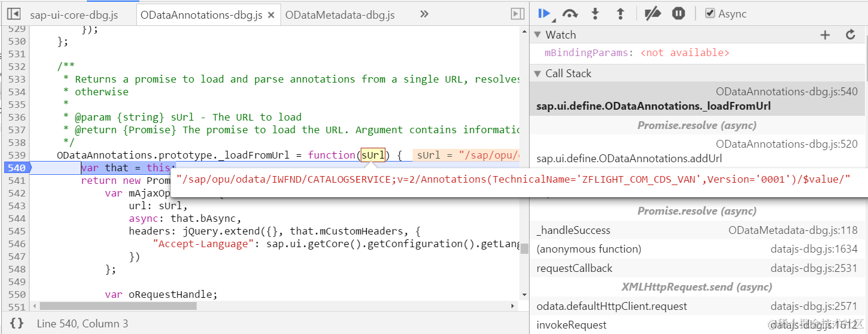The width and height of the screenshot is (868, 334).
Task: Open the datajs-dbg.js:1634 source link
Action: (814, 249)
